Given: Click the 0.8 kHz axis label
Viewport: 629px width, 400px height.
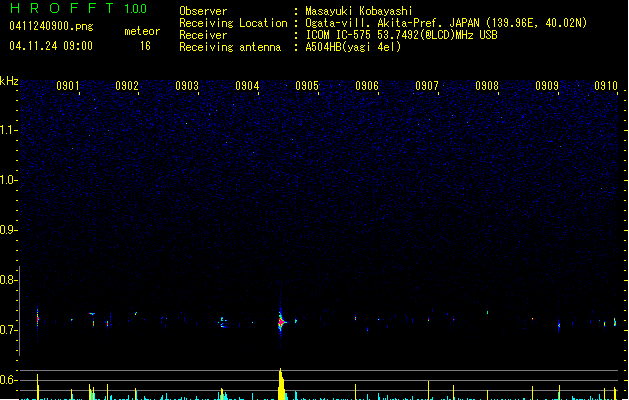Looking at the screenshot, I should tap(8, 280).
